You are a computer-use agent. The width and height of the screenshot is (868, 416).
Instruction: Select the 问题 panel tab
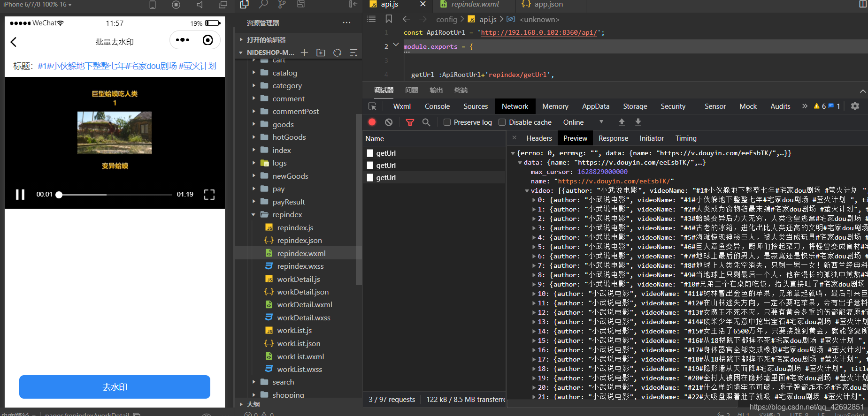(x=412, y=90)
